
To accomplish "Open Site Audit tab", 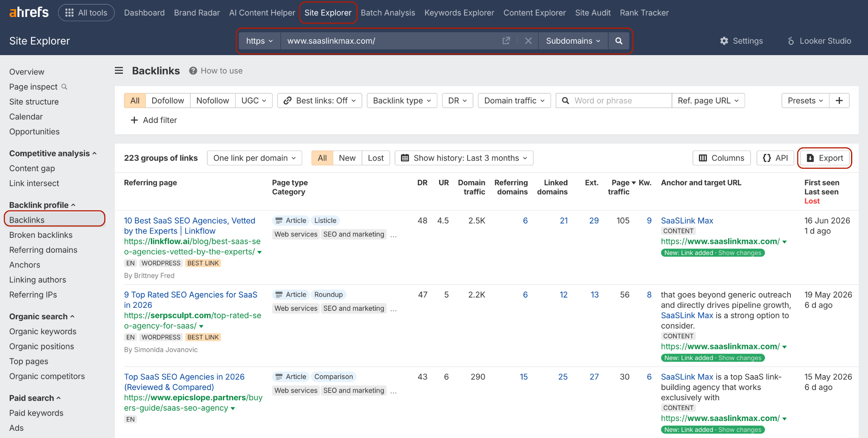I will coord(593,13).
